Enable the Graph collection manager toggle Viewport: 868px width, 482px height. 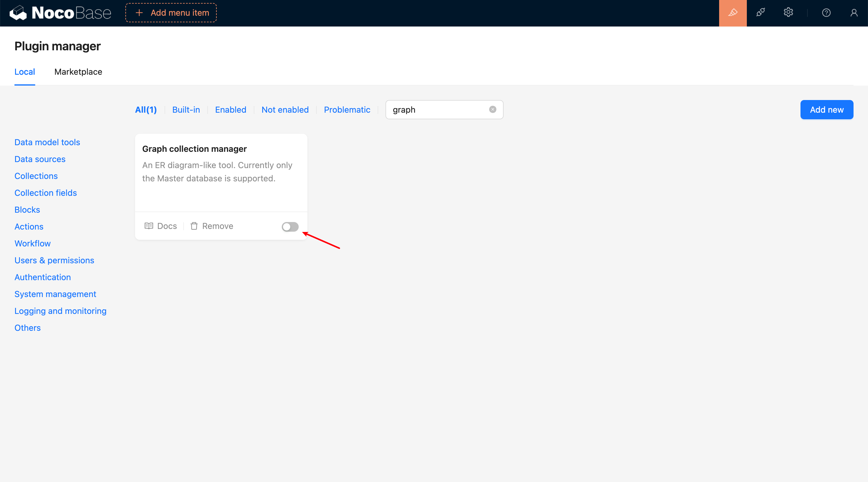coord(290,227)
